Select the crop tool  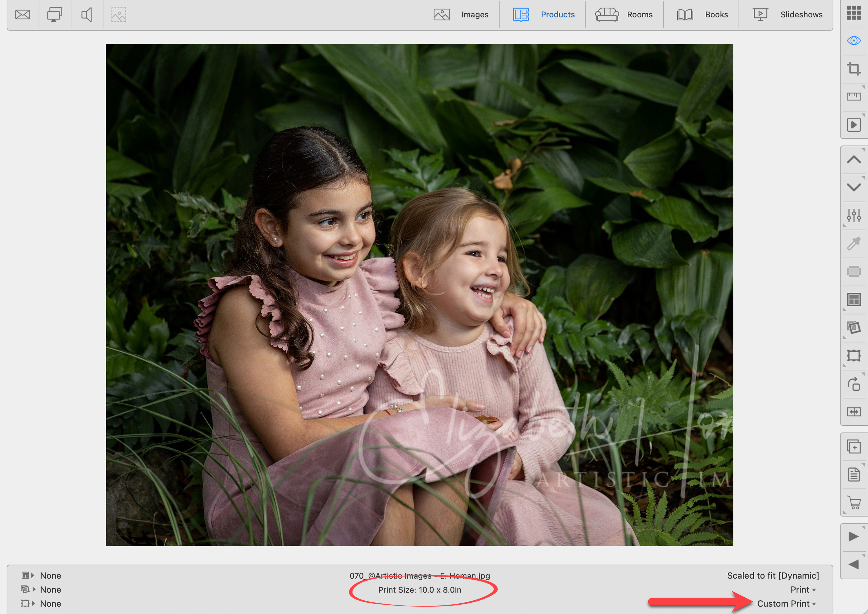(854, 69)
